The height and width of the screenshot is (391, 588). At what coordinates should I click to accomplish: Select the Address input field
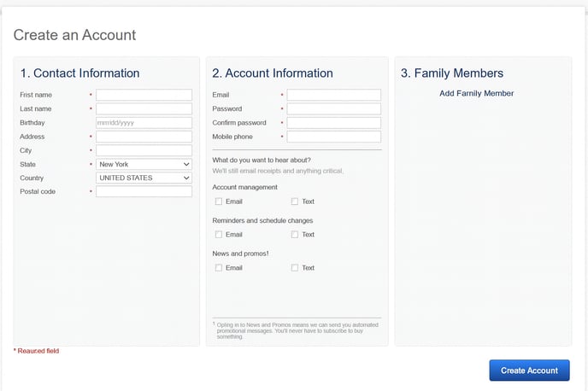tap(144, 137)
